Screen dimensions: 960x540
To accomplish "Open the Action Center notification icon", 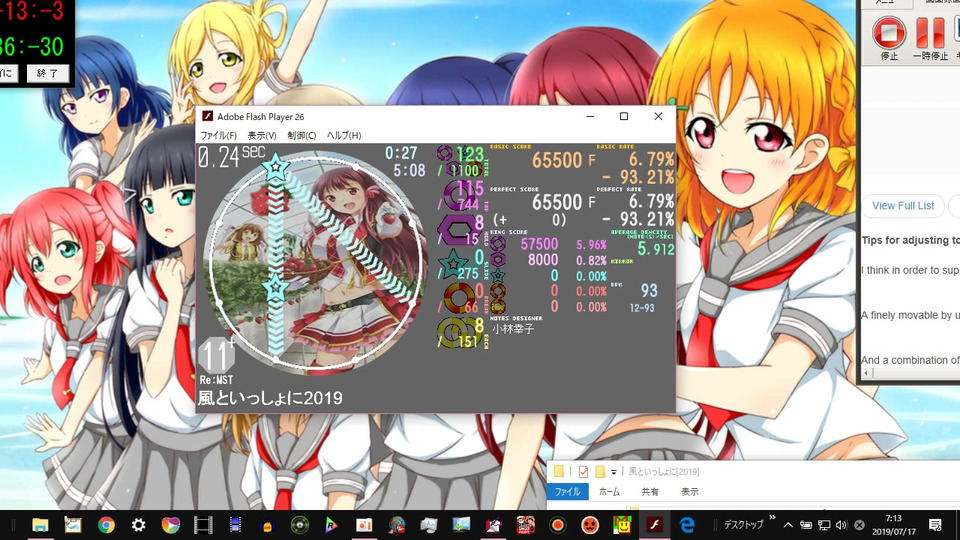I will 935,525.
